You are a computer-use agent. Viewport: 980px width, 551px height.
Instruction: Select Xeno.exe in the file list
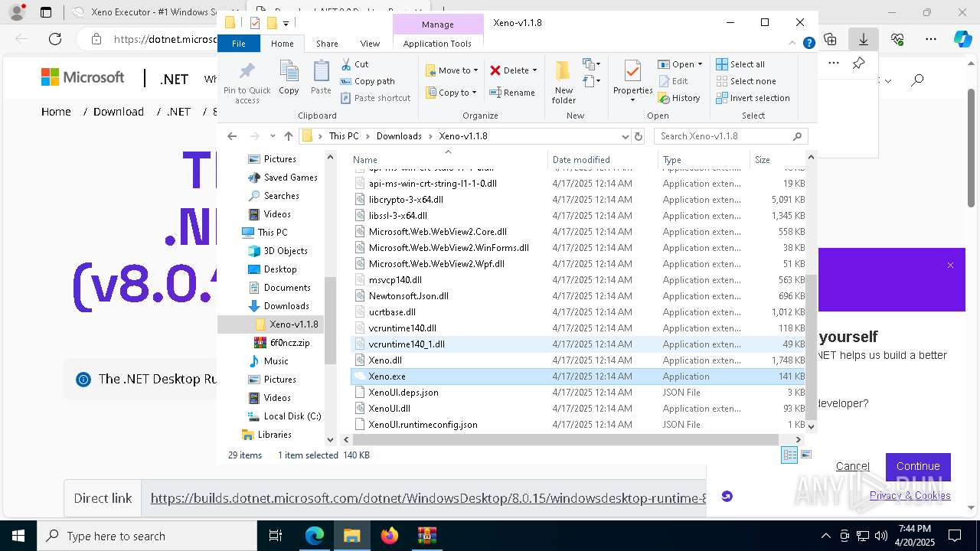pos(578,377)
